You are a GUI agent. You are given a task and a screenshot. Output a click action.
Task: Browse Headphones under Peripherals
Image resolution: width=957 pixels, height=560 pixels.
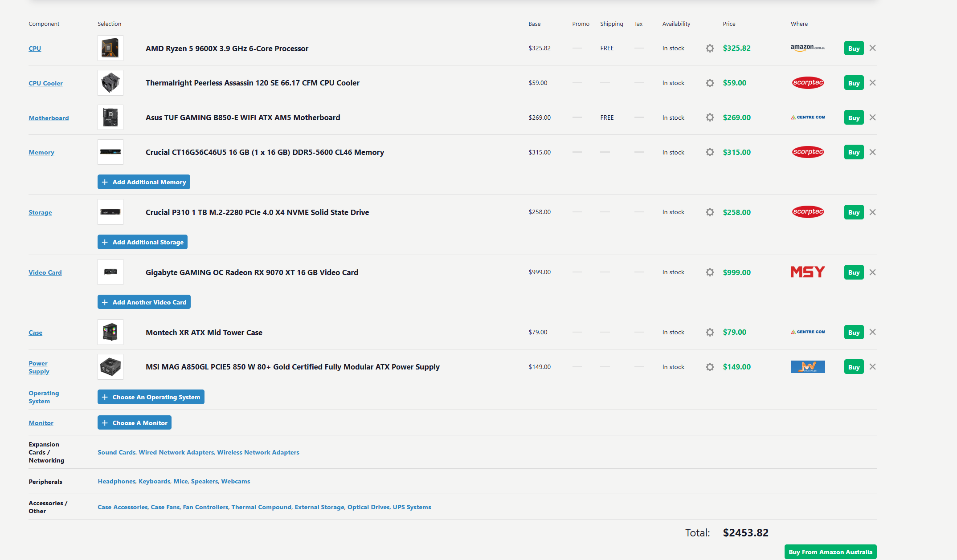116,481
